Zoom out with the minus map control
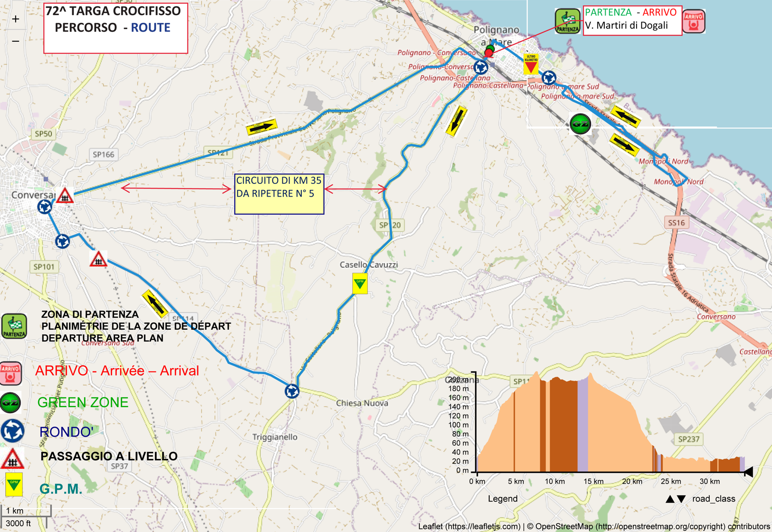The width and height of the screenshot is (772, 532). click(16, 41)
